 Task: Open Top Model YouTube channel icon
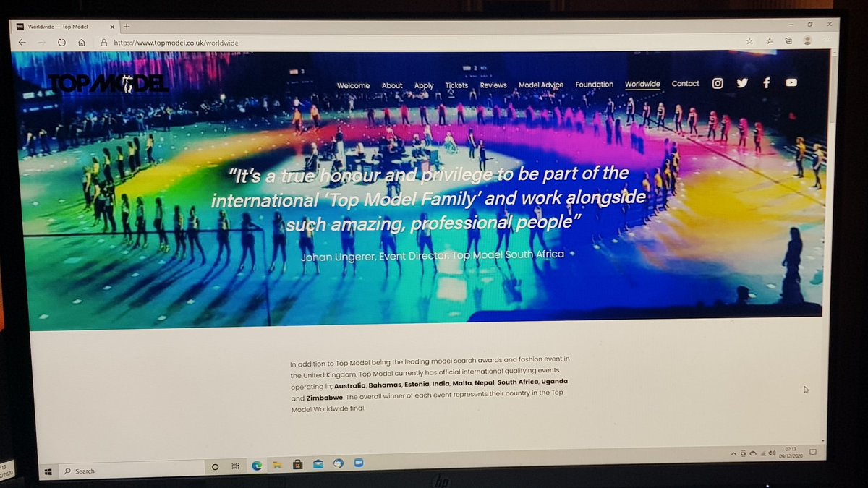click(x=791, y=82)
